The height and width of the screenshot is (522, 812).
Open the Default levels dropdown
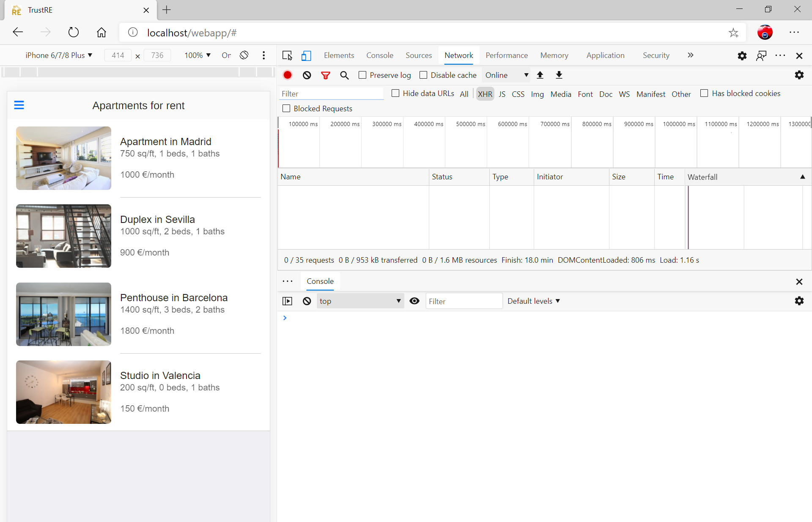coord(534,301)
